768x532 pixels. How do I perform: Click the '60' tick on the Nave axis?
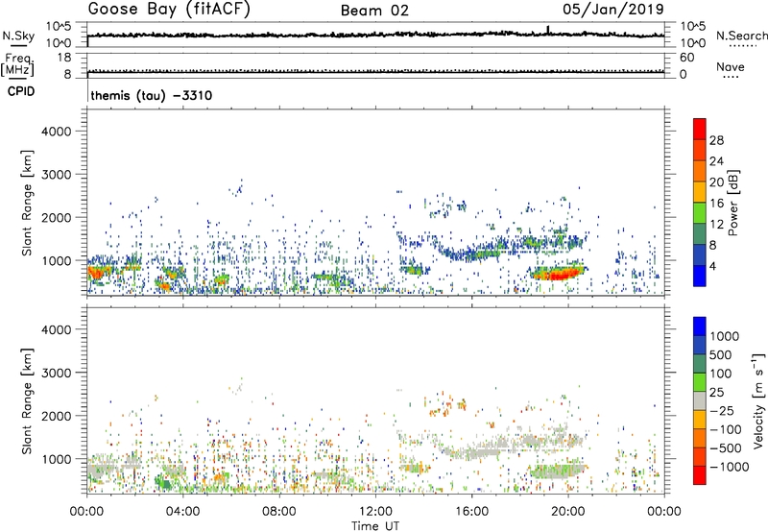point(686,58)
